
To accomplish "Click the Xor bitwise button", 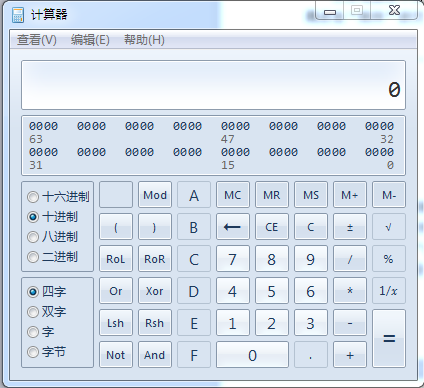I will [x=155, y=291].
